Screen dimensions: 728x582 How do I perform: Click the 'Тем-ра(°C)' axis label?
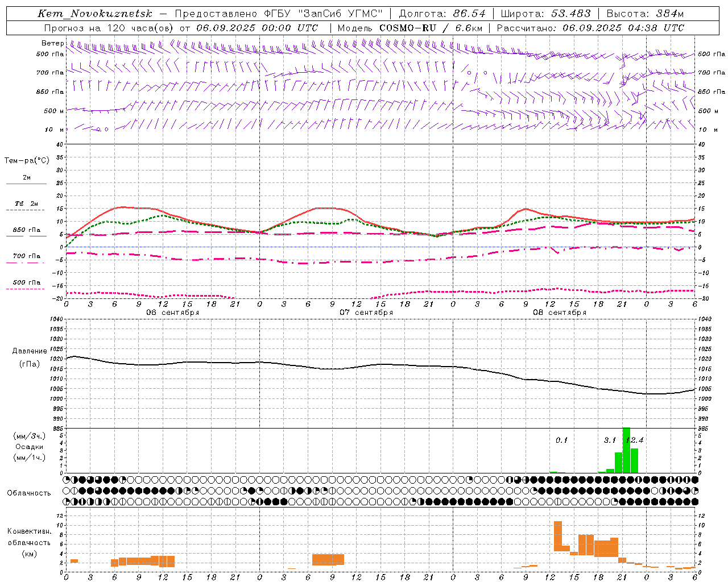point(27,161)
